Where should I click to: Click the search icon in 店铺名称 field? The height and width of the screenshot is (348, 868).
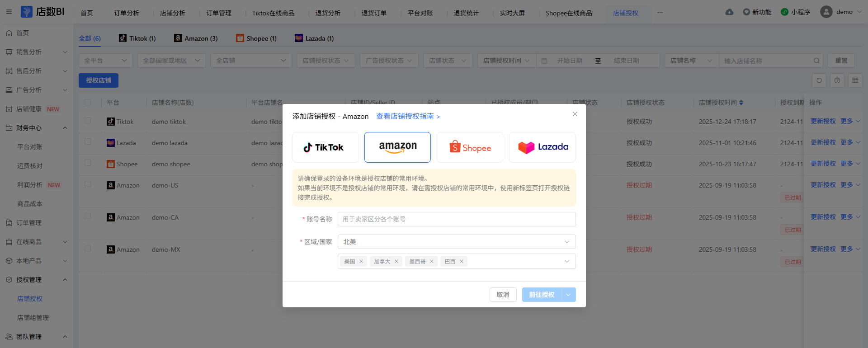[x=816, y=61]
